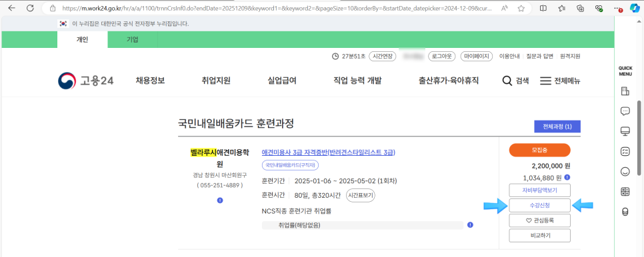Go back with the browser back arrow

click(11, 8)
